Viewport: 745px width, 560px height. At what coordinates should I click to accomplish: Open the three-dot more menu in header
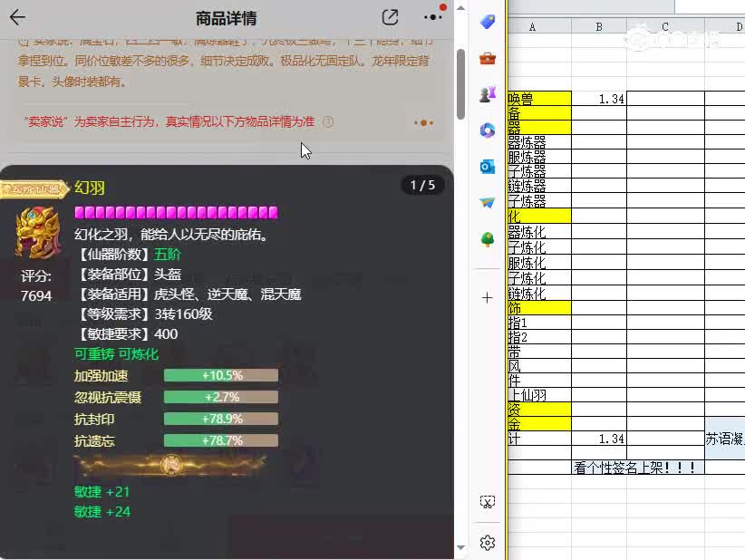pos(432,17)
